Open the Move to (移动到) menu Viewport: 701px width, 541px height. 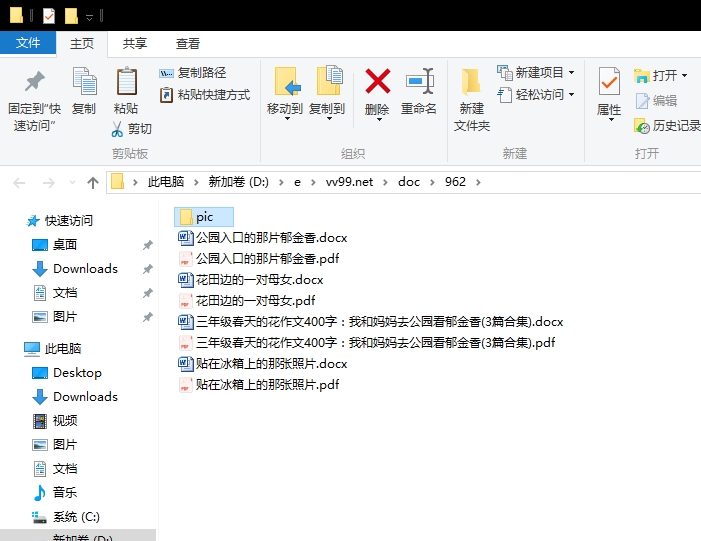click(285, 95)
